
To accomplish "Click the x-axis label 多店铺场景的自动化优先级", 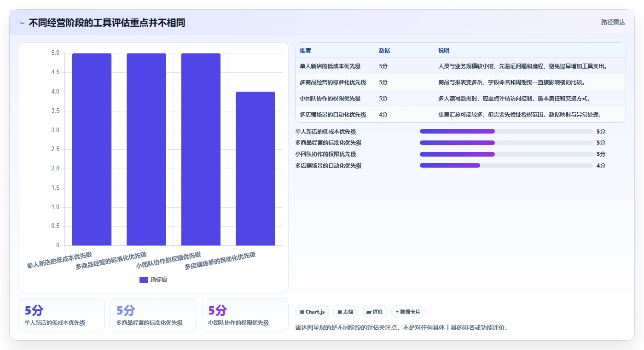I will (x=220, y=261).
